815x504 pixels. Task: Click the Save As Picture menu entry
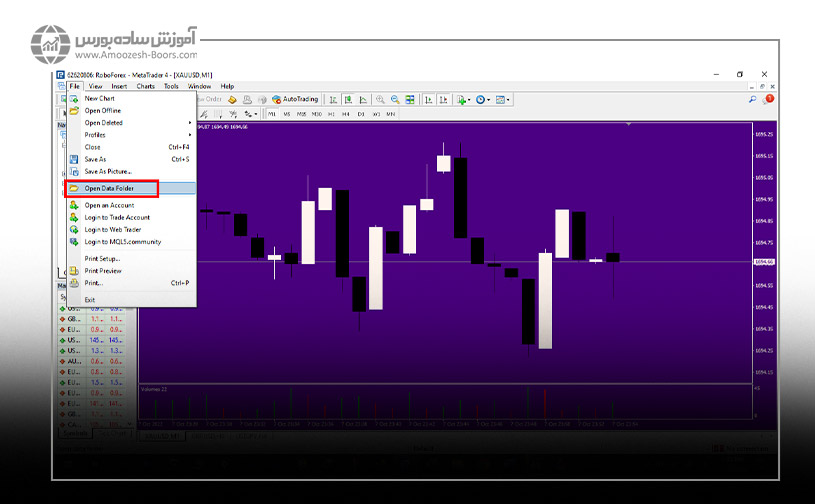[108, 171]
